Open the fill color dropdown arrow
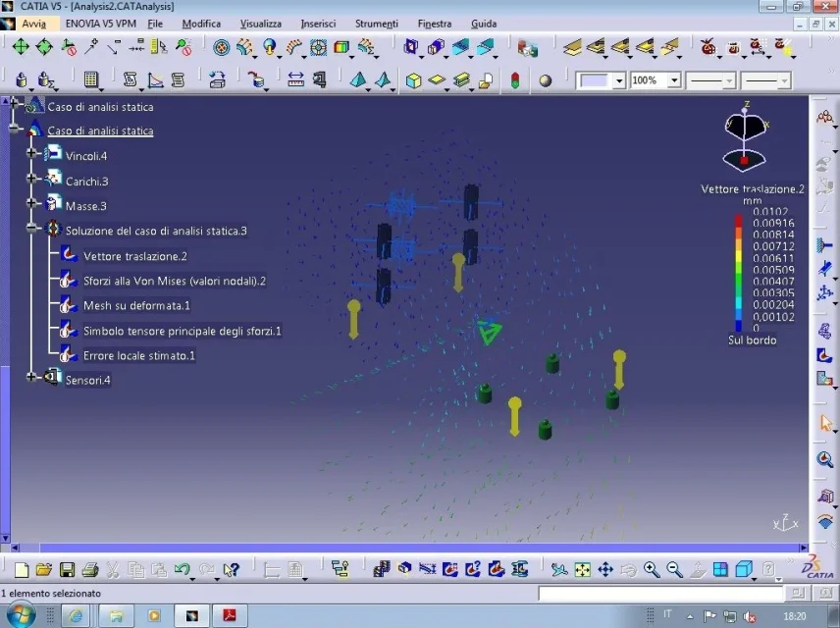The image size is (840, 628). [619, 80]
